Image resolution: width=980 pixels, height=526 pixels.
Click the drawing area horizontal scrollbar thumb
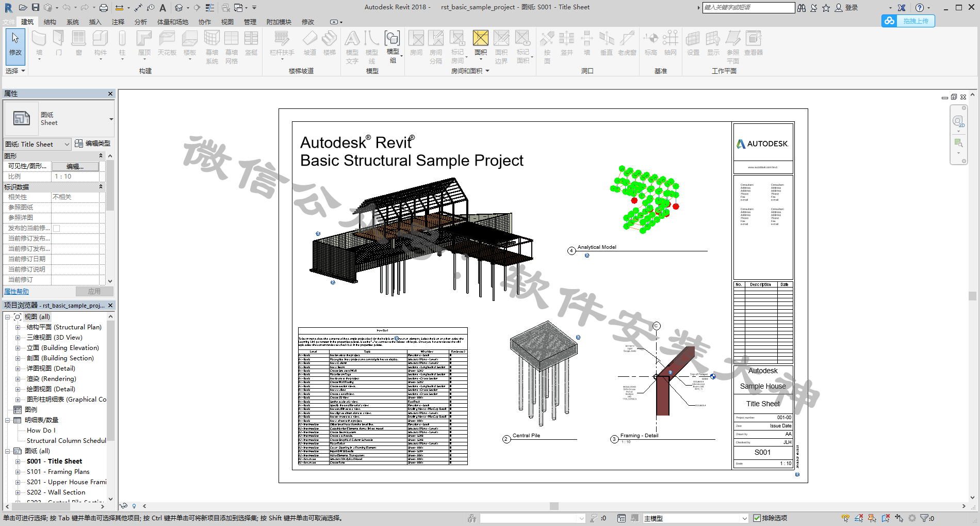point(554,506)
